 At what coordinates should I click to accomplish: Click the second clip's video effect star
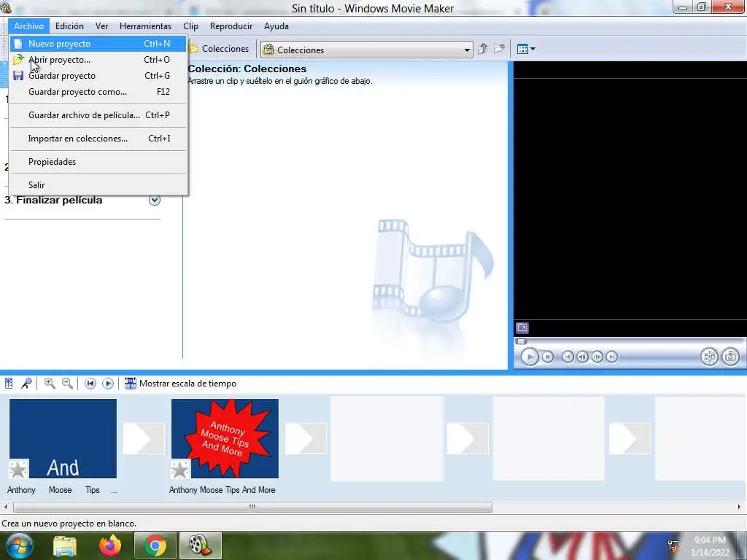pyautogui.click(x=180, y=470)
